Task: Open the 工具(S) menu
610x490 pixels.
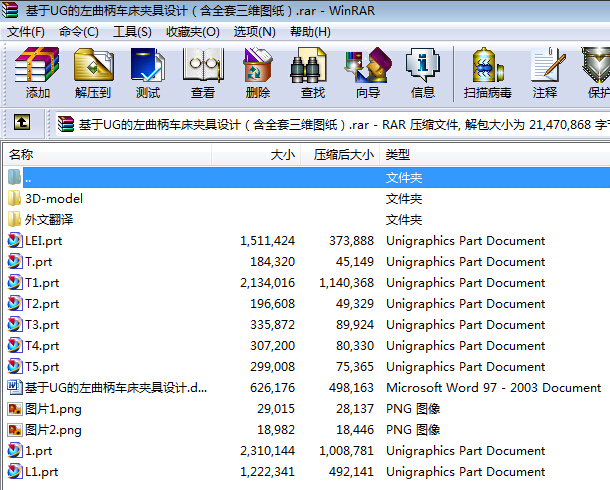Action: (x=132, y=32)
